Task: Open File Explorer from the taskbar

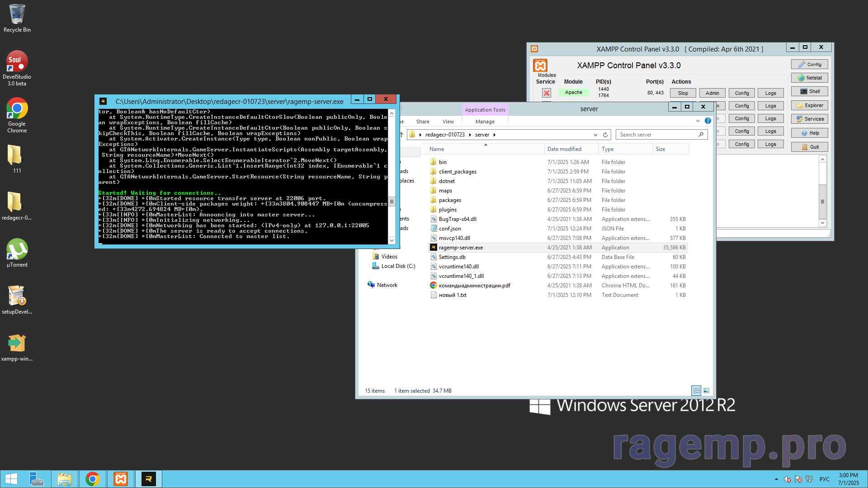Action: coord(64,479)
